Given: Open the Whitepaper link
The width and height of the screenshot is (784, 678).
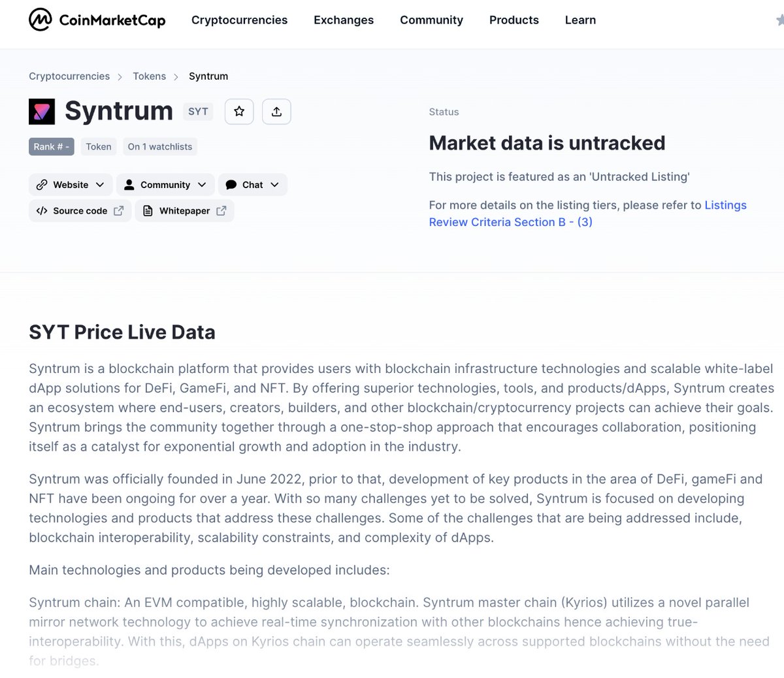Looking at the screenshot, I should (185, 211).
